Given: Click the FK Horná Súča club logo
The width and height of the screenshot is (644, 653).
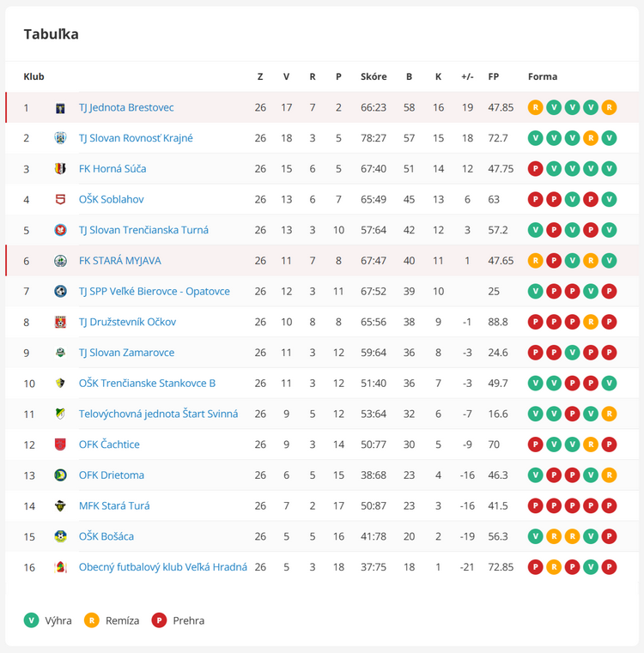Looking at the screenshot, I should (x=60, y=169).
